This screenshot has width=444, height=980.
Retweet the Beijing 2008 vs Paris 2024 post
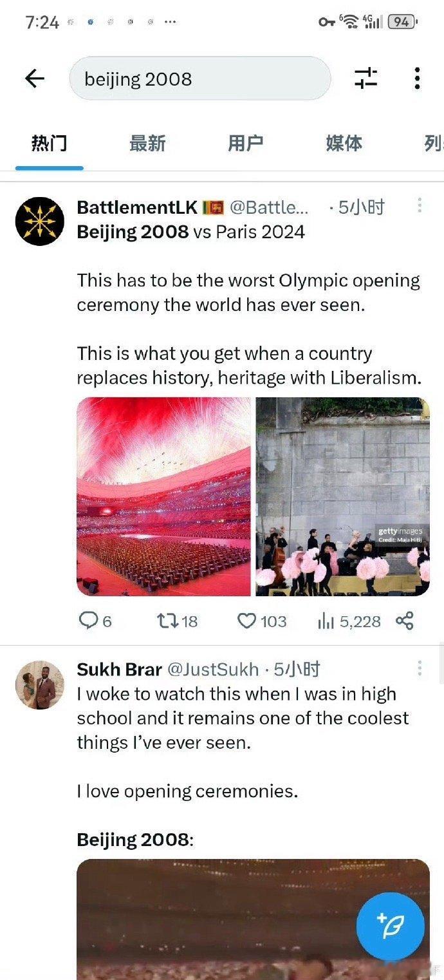178,621
